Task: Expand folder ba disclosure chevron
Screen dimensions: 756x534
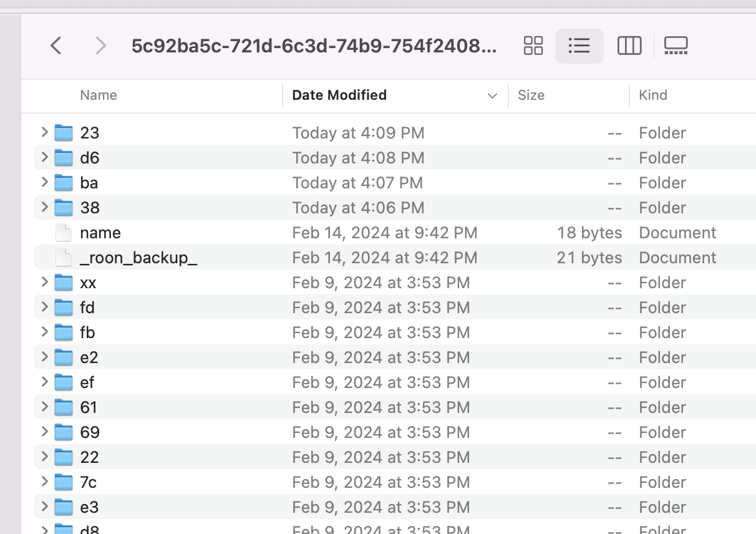Action: [44, 182]
